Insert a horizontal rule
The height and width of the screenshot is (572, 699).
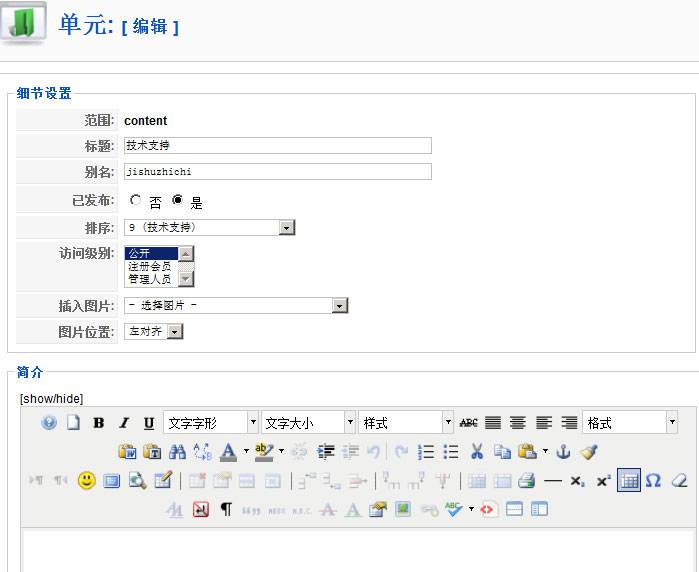pos(553,481)
